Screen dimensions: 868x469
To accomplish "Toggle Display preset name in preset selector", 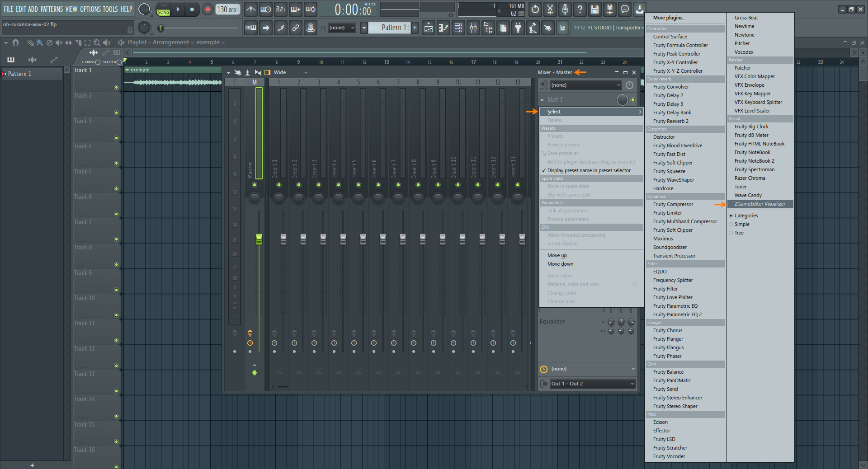I will point(591,170).
